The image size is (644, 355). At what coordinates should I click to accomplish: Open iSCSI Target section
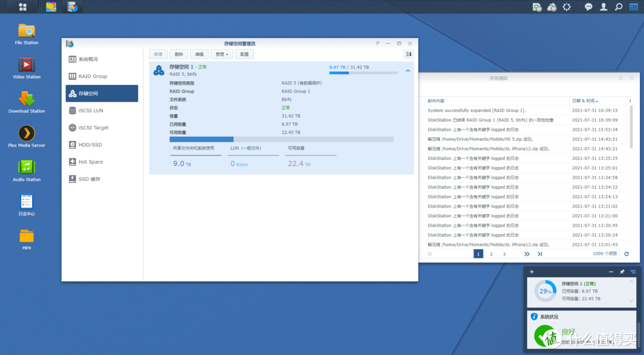coord(102,127)
